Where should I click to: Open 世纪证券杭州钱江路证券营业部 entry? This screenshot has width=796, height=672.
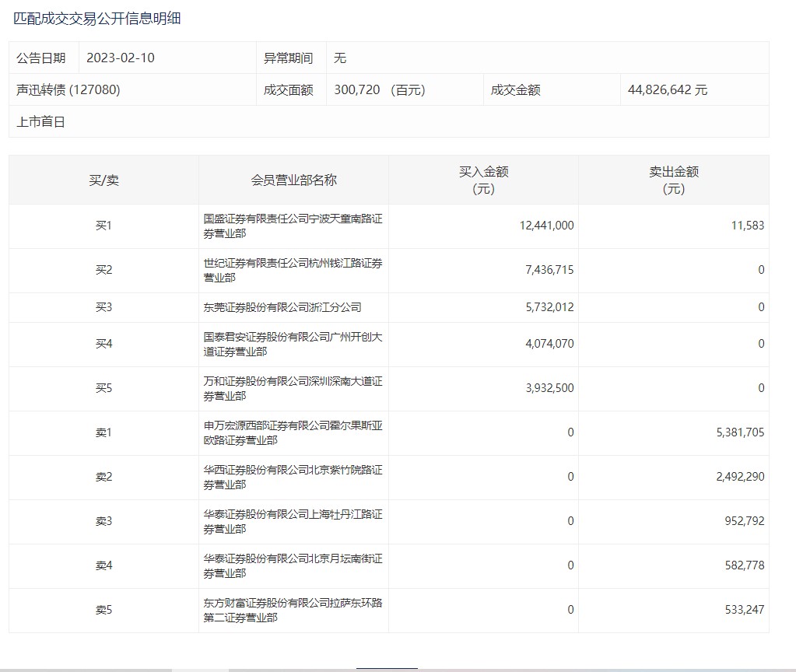click(293, 271)
